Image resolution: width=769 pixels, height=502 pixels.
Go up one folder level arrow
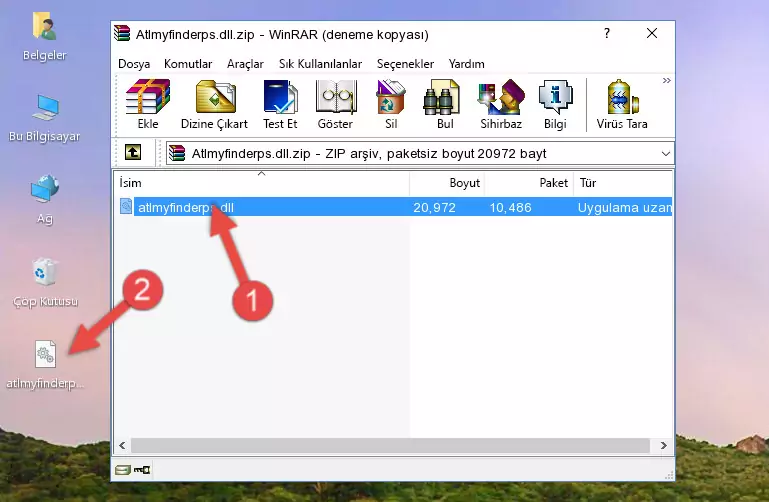click(133, 152)
